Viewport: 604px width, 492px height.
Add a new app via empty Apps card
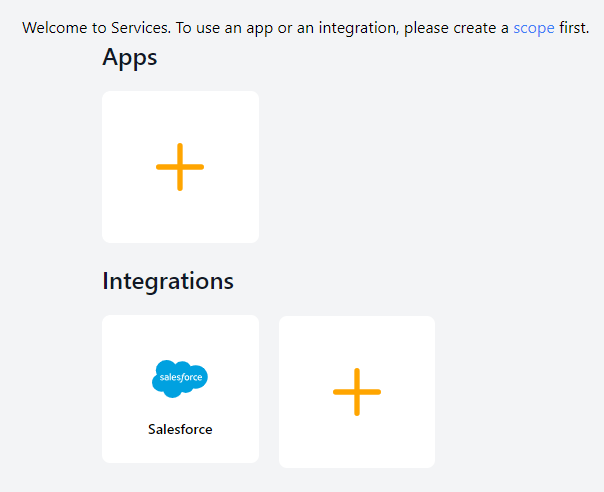[x=180, y=167]
